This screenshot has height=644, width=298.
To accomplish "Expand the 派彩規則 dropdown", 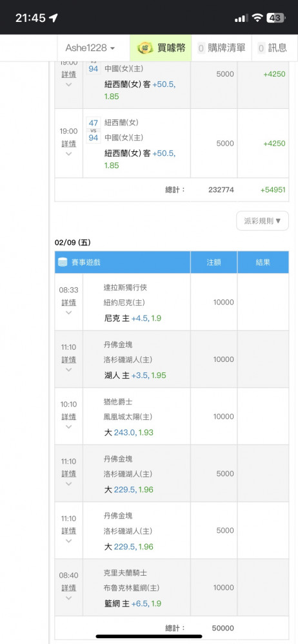I will pos(263,220).
